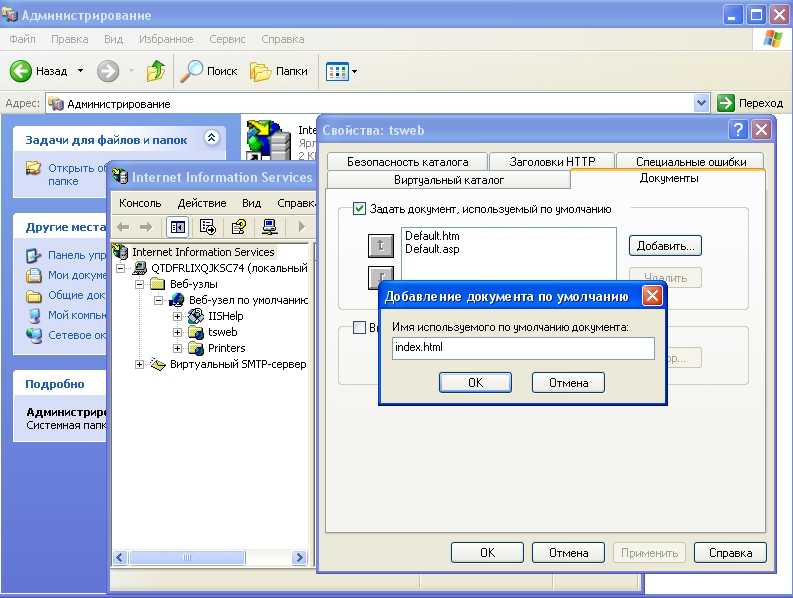793x598 pixels.
Task: Close the Добавление документа по умолчанию dialog
Action: (652, 295)
